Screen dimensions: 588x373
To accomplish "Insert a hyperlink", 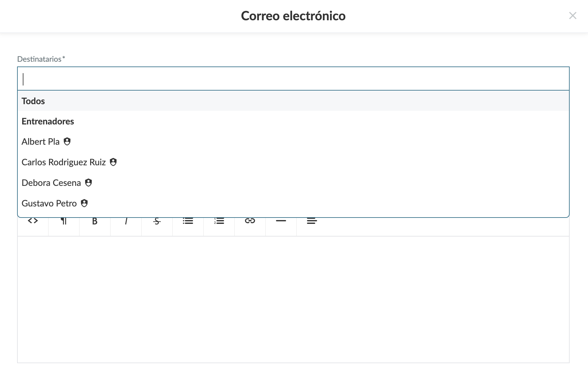I will [x=250, y=221].
